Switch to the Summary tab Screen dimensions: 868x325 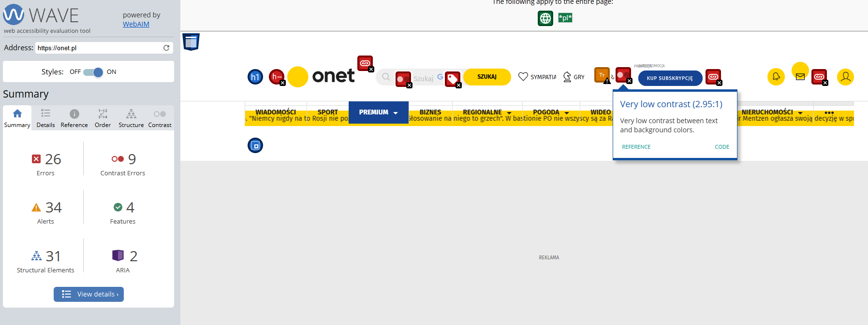[x=17, y=118]
